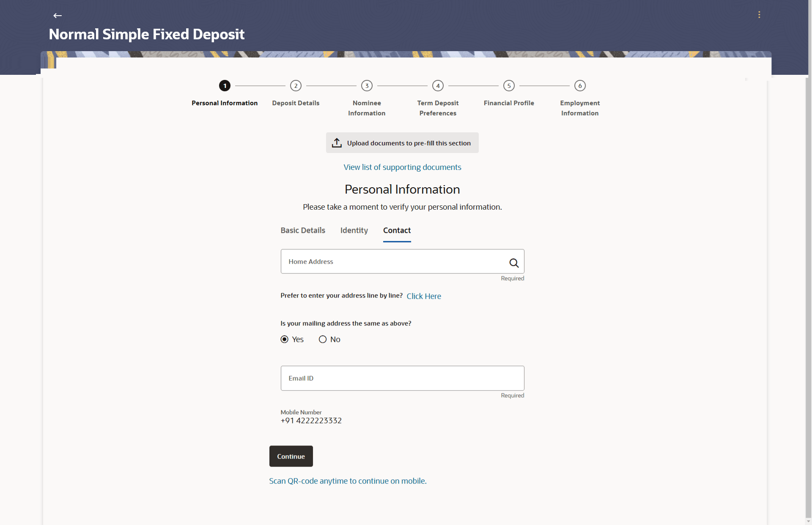Click Here to enter address line by line
Viewport: 812px width, 525px height.
click(x=424, y=296)
